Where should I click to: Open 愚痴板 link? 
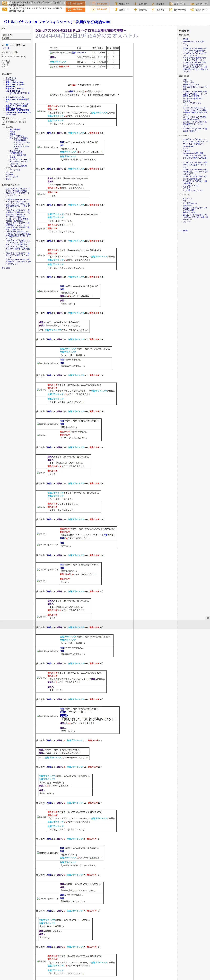click(13, 157)
